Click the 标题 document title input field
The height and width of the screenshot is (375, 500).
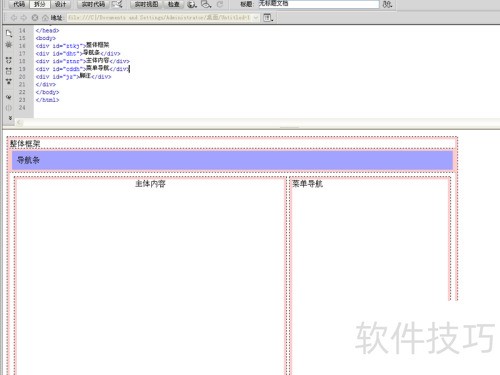(319, 4)
